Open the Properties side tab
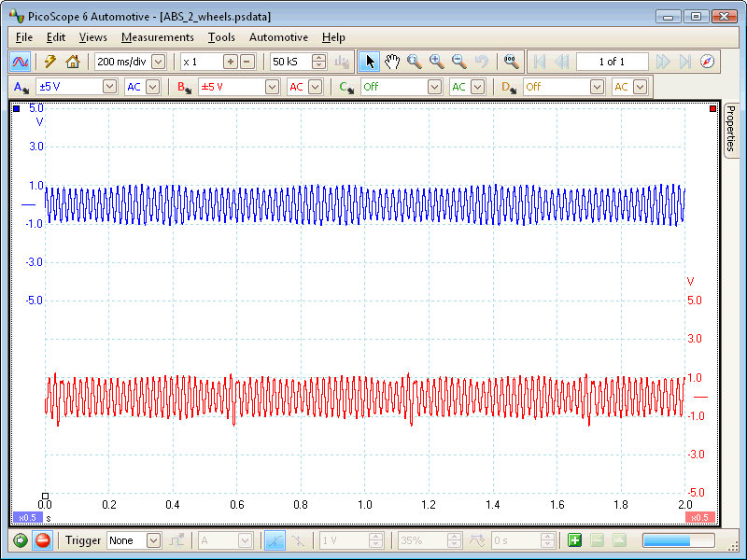The image size is (747, 560). tap(731, 129)
